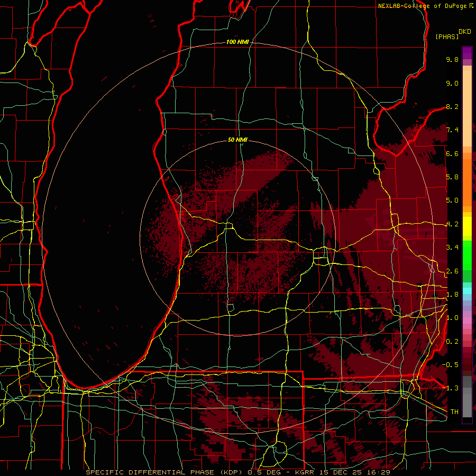Click the 50 NMI range ring label

pyautogui.click(x=237, y=140)
